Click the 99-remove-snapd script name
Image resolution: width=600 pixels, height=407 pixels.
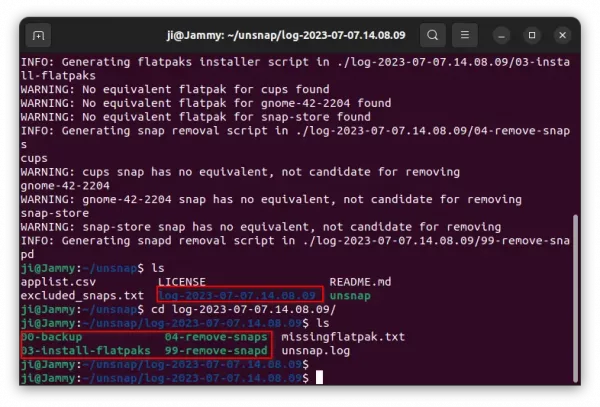[x=216, y=351]
